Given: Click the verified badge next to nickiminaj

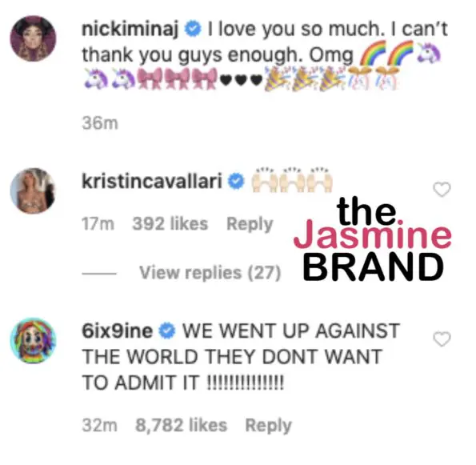Looking at the screenshot, I should [x=193, y=30].
